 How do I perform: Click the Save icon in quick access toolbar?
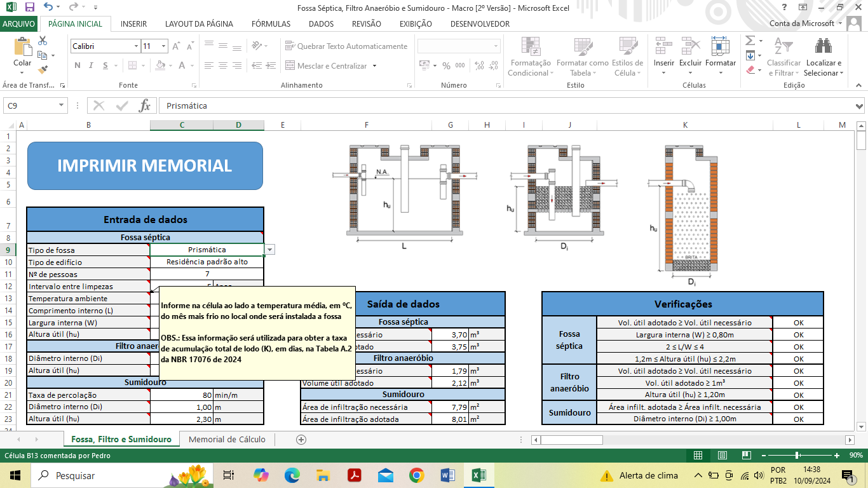[29, 8]
